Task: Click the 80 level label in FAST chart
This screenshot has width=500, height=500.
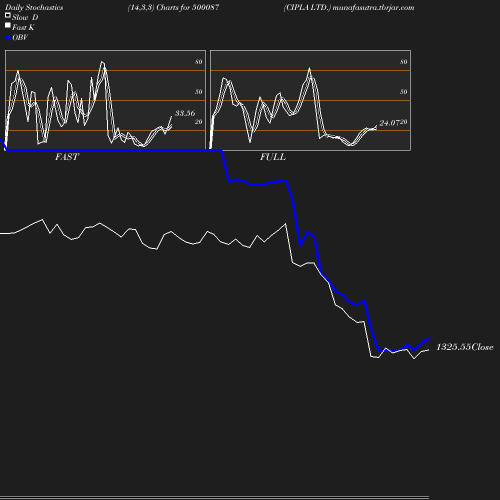Action: pos(199,62)
